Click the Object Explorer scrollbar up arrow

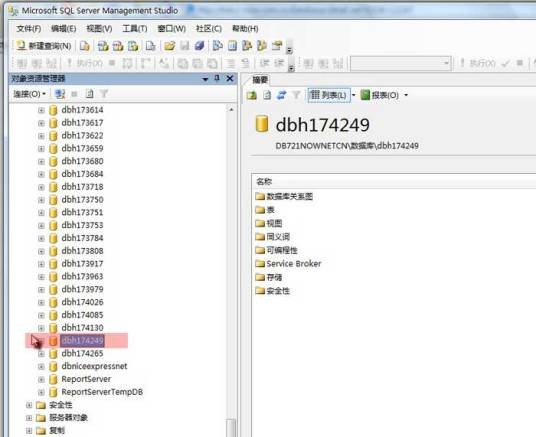click(x=231, y=110)
